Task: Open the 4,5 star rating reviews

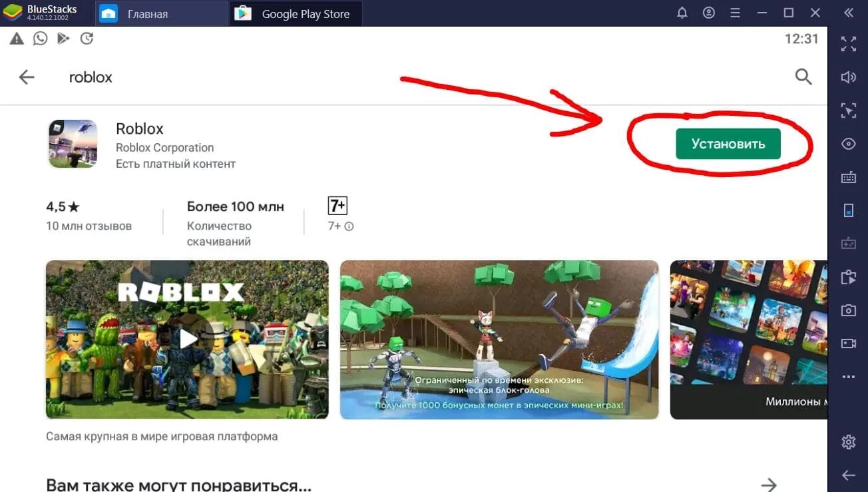Action: coord(63,206)
